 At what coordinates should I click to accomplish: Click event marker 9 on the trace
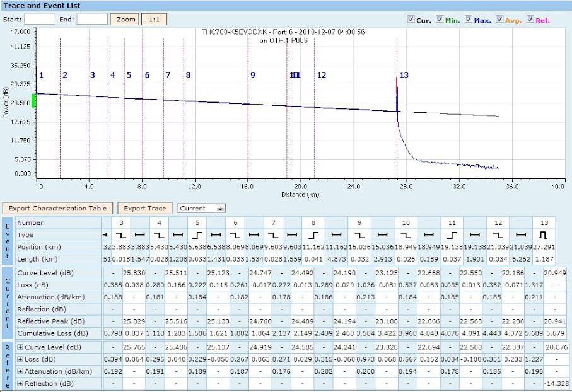[252, 75]
